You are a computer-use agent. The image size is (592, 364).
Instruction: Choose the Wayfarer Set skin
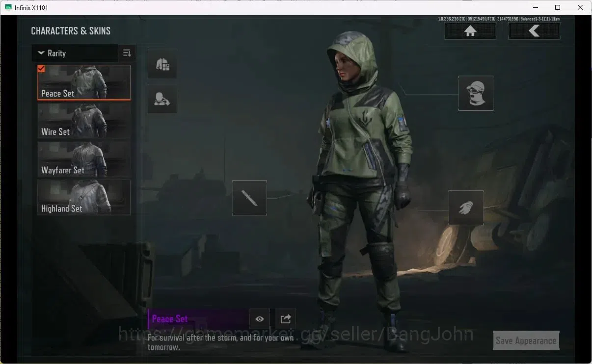[84, 159]
